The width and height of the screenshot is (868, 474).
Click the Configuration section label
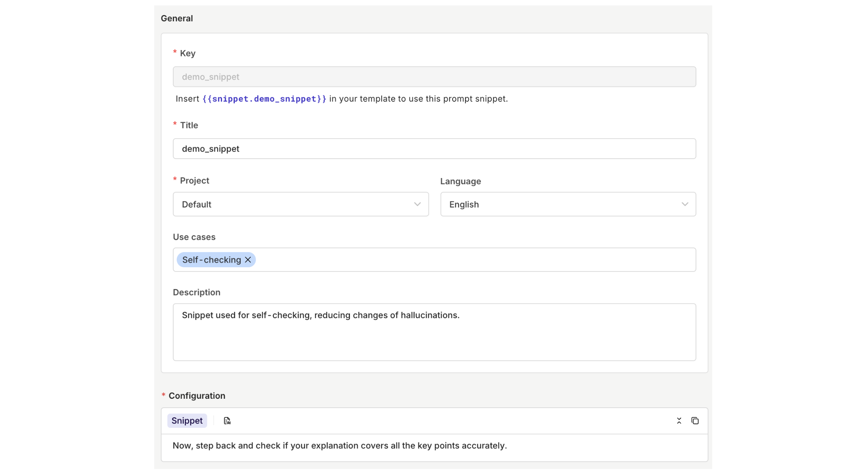(x=197, y=396)
